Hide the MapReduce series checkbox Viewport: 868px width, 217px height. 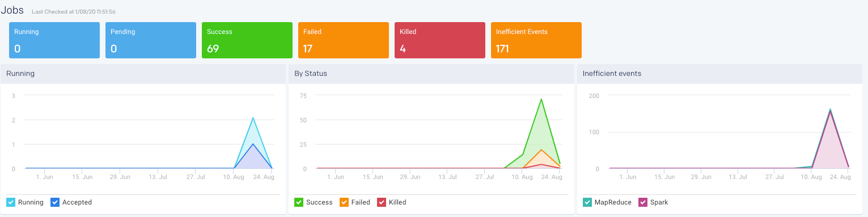pos(587,202)
